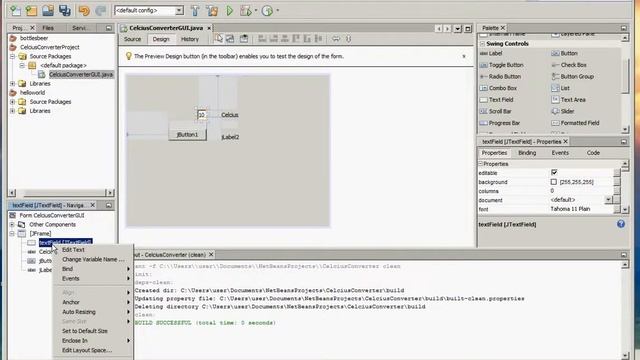Open the Binding properties tab
Viewport: 640px width, 360px height.
pyautogui.click(x=527, y=153)
